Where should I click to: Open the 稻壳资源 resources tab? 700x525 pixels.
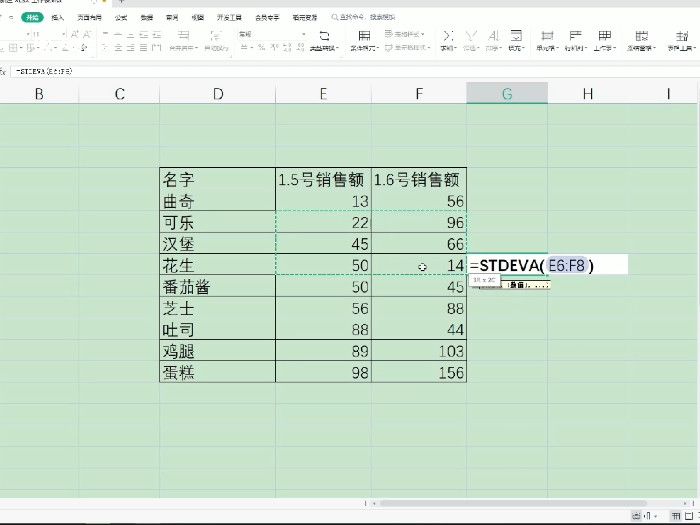[305, 17]
